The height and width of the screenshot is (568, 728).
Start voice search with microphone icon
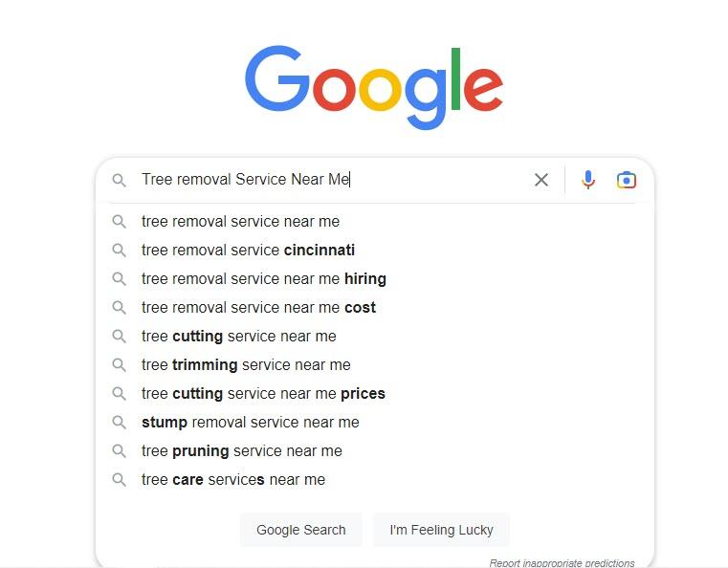[x=588, y=180]
